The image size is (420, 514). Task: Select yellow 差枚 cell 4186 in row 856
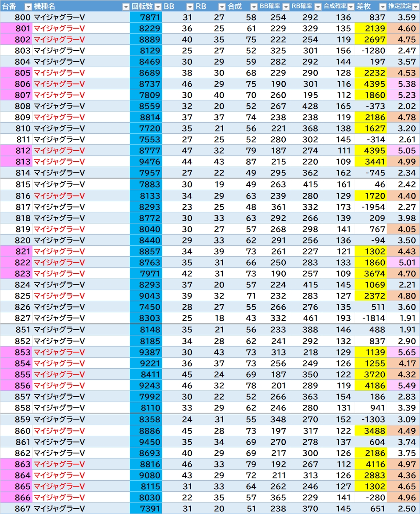371,386
